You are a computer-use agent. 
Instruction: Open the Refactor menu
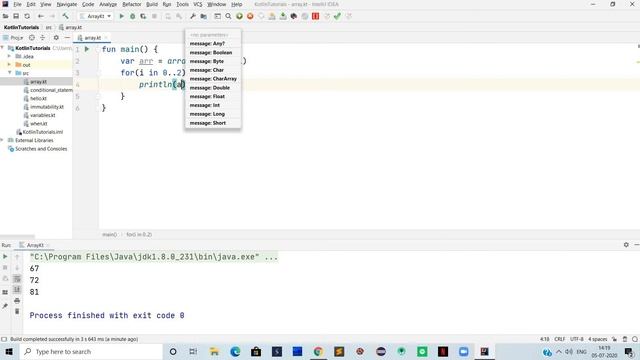(x=132, y=4)
